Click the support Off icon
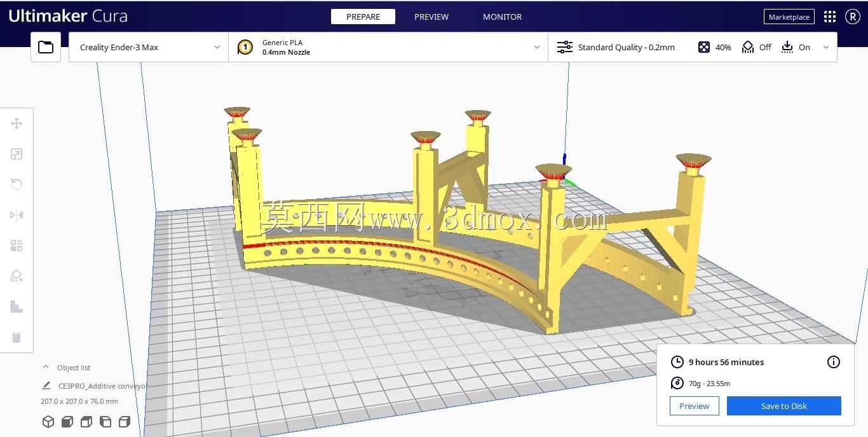The height and width of the screenshot is (437, 868). coord(748,47)
